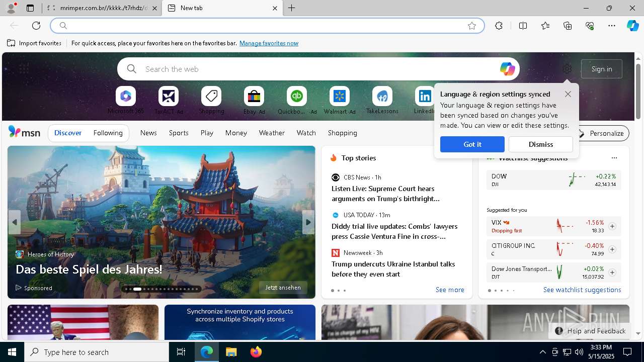The width and height of the screenshot is (644, 362).
Task: Open the Walmart ad quick link
Action: pyautogui.click(x=340, y=101)
